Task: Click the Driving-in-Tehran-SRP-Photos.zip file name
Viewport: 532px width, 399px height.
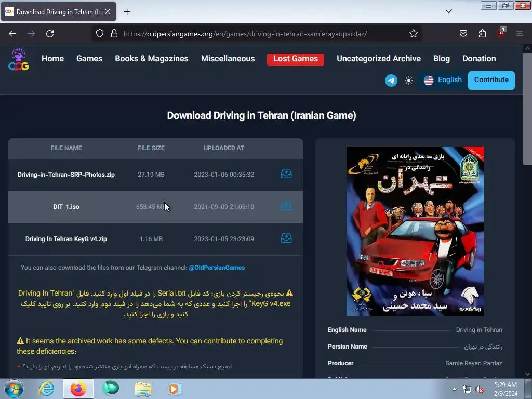Action: (66, 175)
